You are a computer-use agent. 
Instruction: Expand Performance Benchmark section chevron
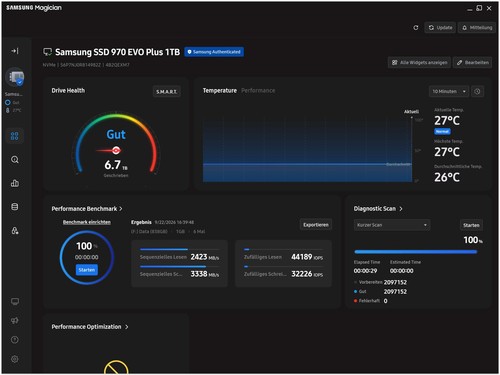121,209
